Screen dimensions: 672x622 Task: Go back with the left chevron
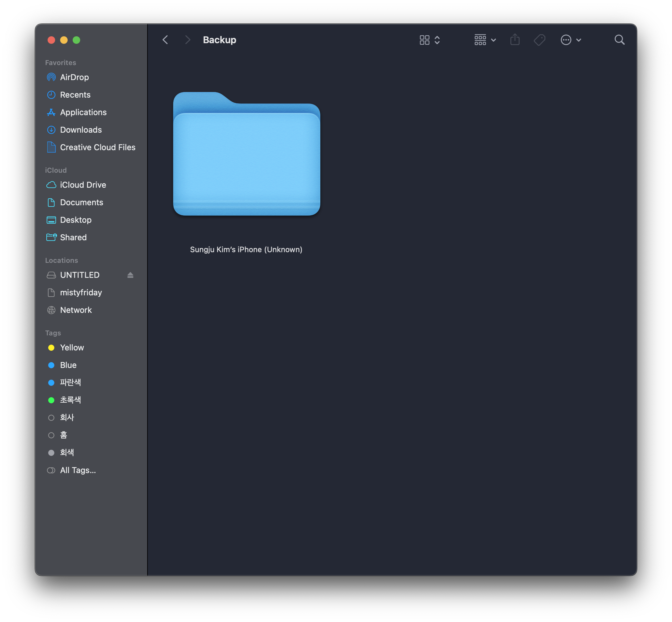click(x=165, y=40)
